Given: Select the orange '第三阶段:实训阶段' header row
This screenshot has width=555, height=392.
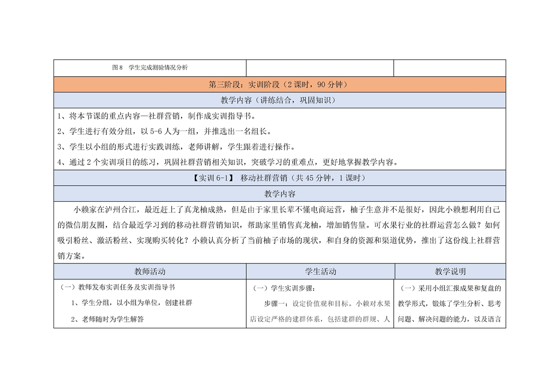Looking at the screenshot, I should tap(279, 84).
